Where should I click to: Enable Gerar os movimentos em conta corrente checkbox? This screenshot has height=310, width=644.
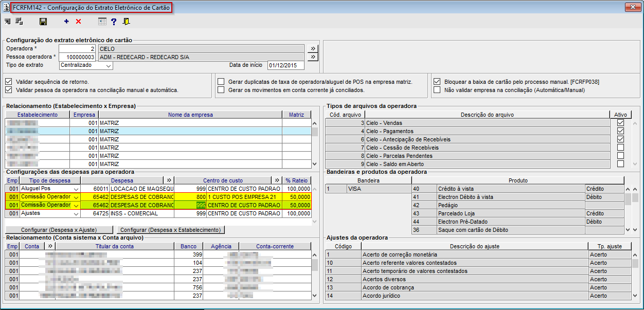tap(221, 90)
